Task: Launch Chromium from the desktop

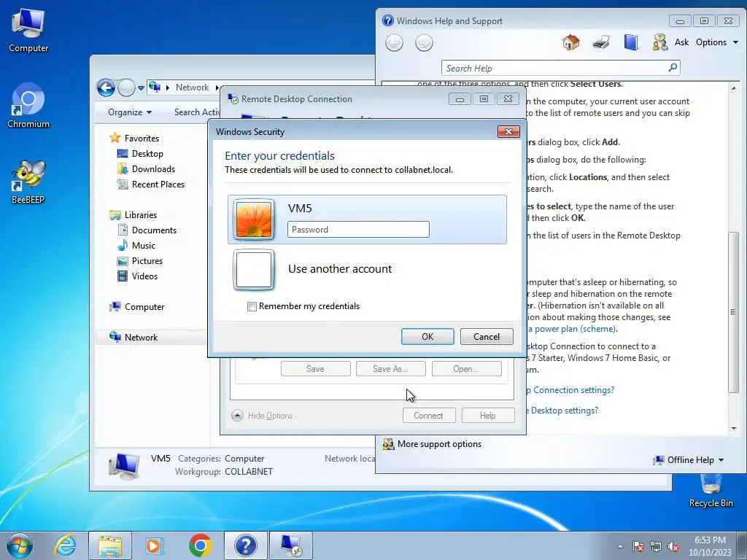Action: (x=28, y=106)
